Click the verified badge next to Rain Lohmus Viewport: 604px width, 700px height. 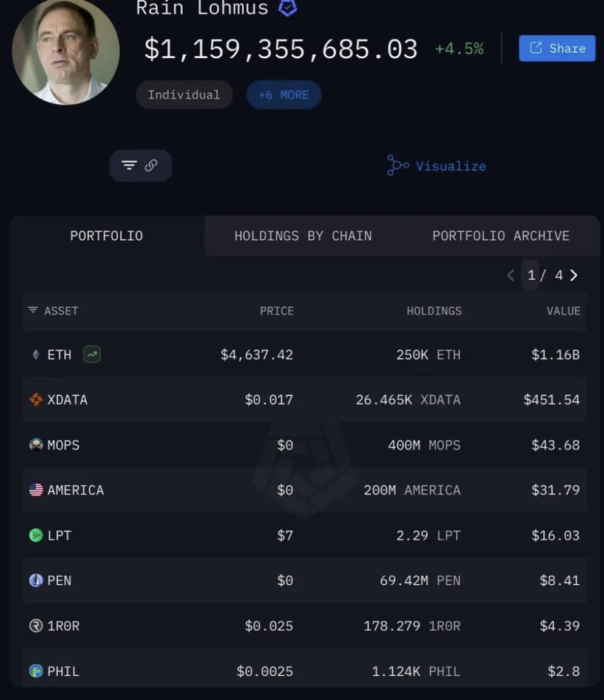[x=287, y=8]
